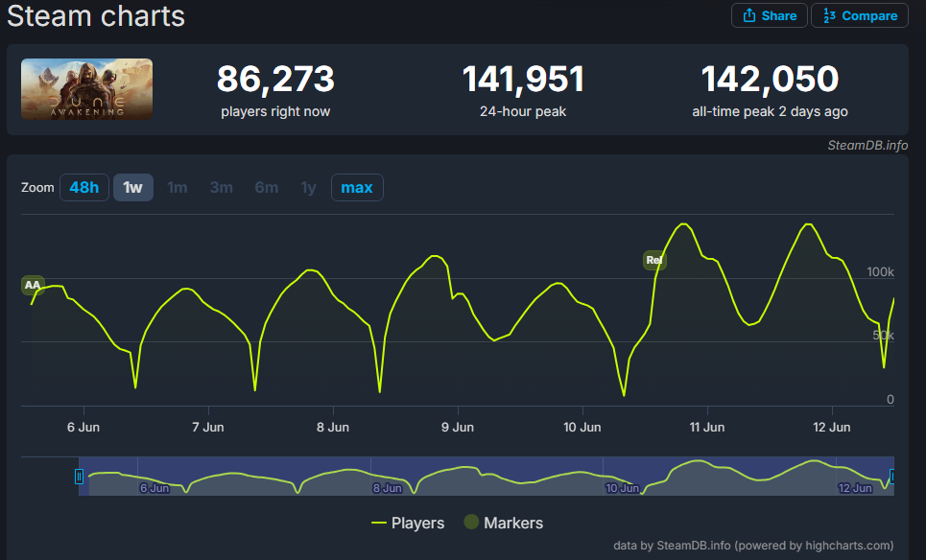Screen dimensions: 926x560
Task: Click the Dune Awakening game thumbnail
Action: coord(86,89)
